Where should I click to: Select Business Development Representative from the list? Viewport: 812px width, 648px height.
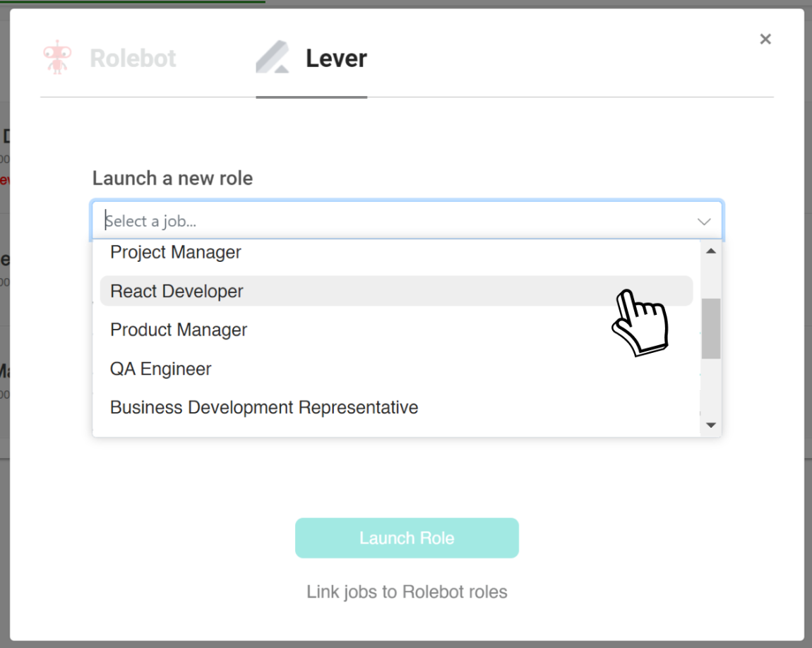tap(263, 407)
